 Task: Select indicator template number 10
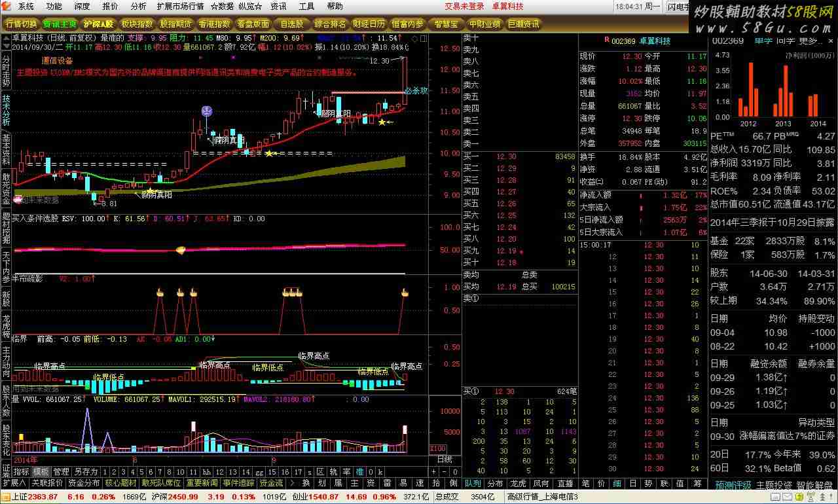(x=181, y=471)
